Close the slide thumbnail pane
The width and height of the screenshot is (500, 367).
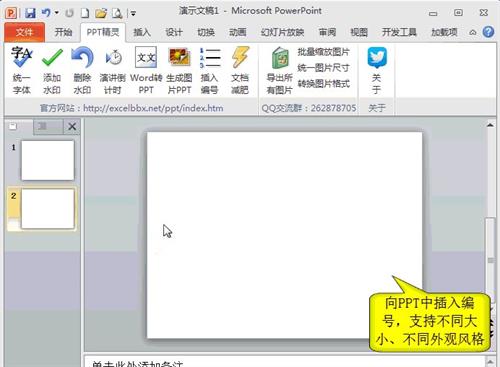click(x=72, y=127)
